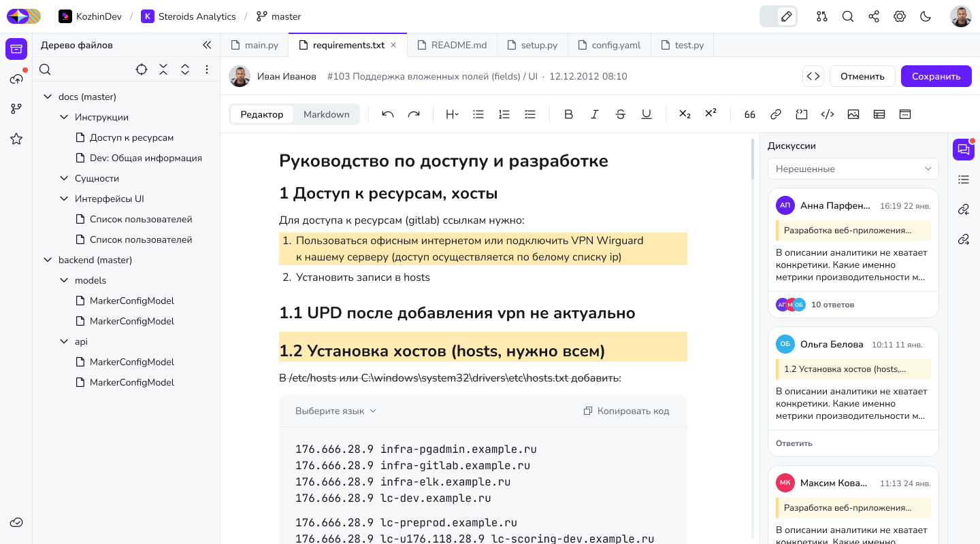Open global search in the top bar
980x544 pixels.
(848, 16)
